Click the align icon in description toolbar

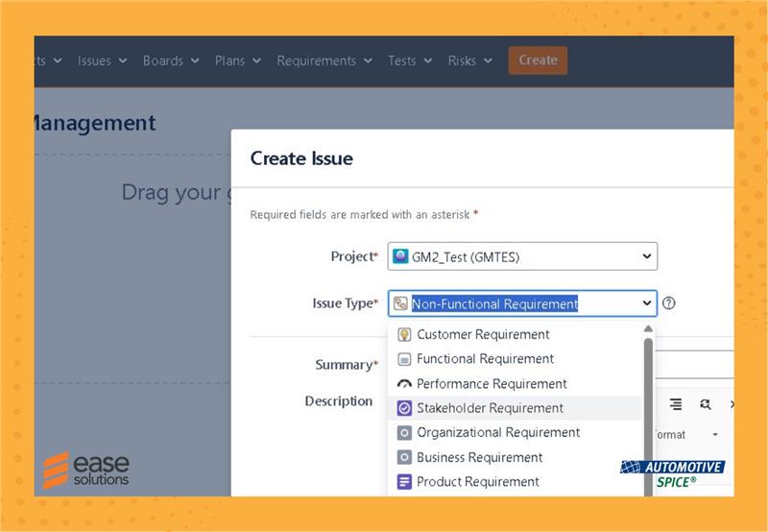(x=676, y=404)
